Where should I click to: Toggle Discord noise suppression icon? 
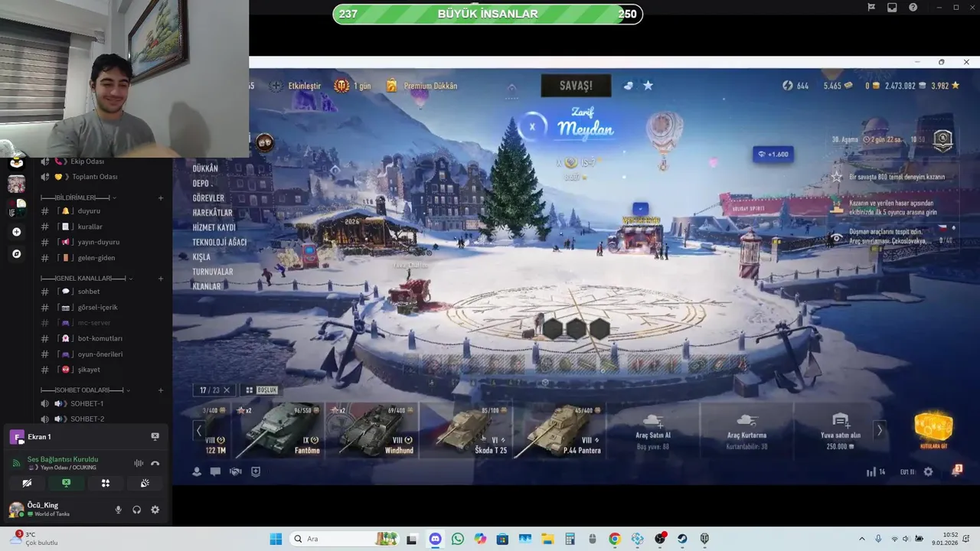(x=139, y=463)
